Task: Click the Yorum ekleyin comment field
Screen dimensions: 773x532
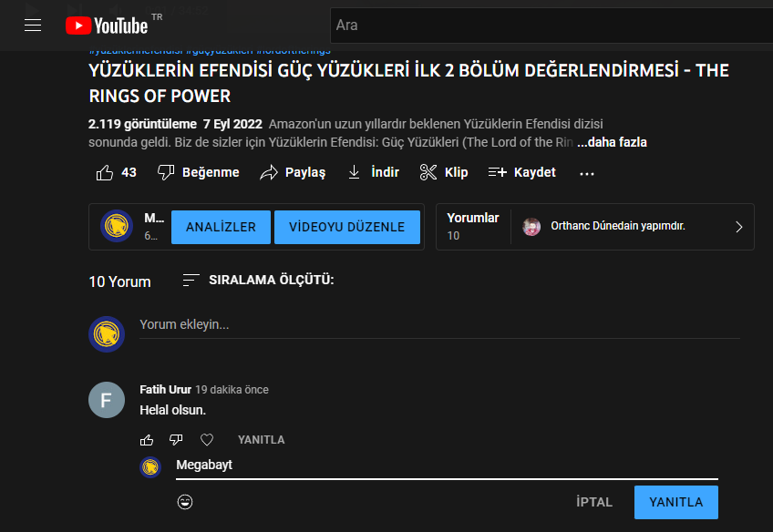Action: (x=438, y=325)
